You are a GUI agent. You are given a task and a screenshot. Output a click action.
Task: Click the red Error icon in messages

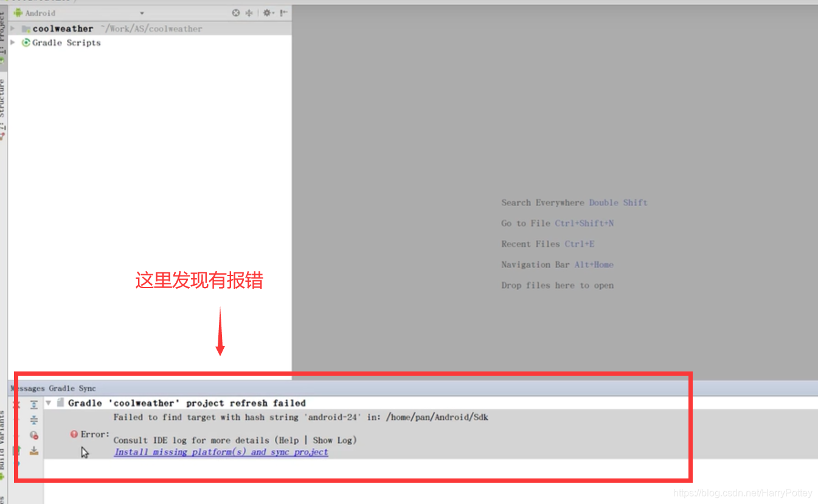[x=74, y=434]
